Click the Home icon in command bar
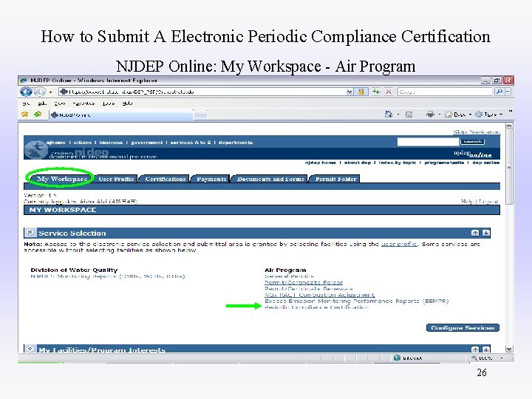The height and width of the screenshot is (399, 532). (x=389, y=115)
